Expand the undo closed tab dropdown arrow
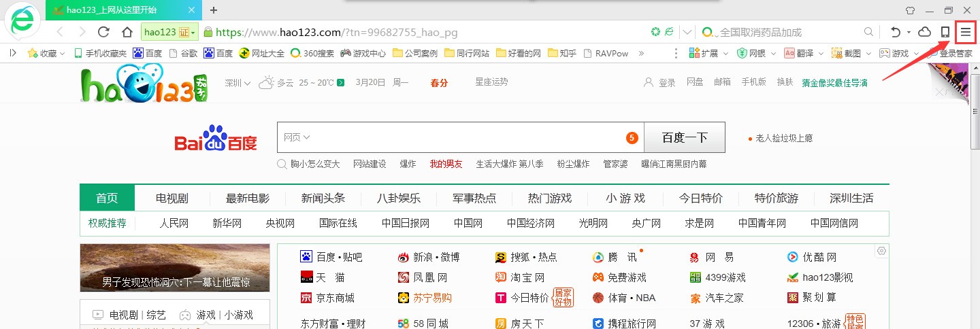980x329 pixels. tap(908, 33)
